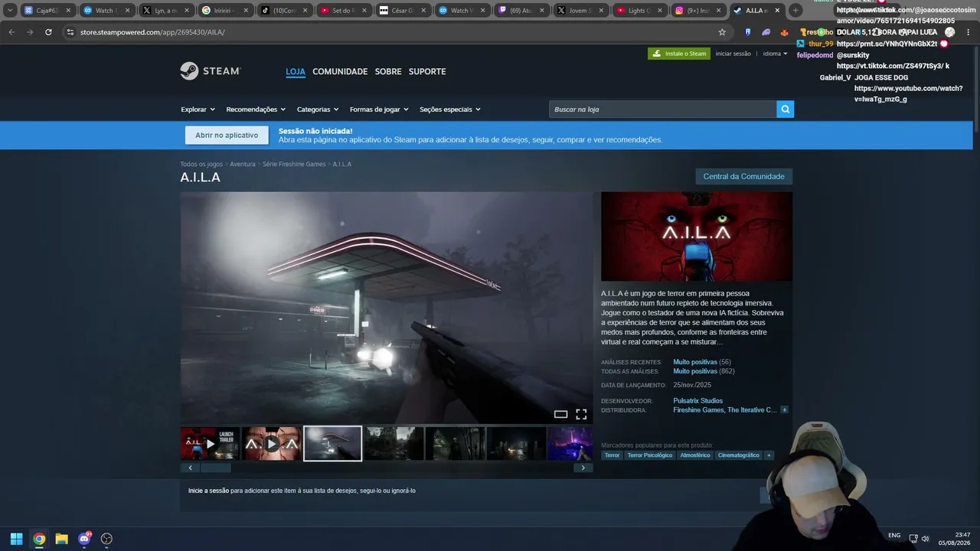Open the idioma language dropdown
The image size is (980, 551).
(x=775, y=54)
